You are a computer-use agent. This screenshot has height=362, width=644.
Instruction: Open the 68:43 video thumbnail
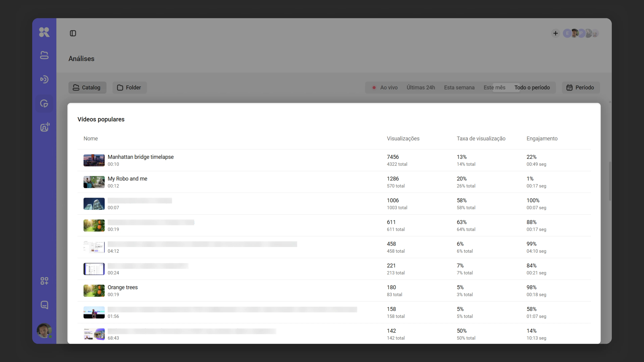coord(94,334)
